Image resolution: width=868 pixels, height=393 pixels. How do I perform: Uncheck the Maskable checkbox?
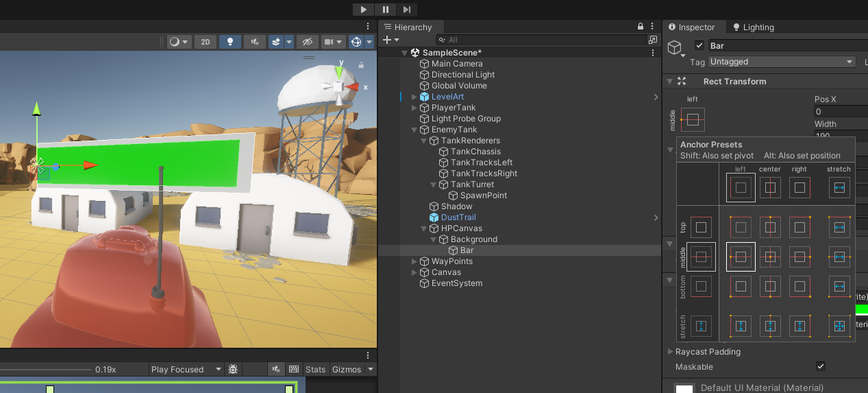tap(821, 366)
